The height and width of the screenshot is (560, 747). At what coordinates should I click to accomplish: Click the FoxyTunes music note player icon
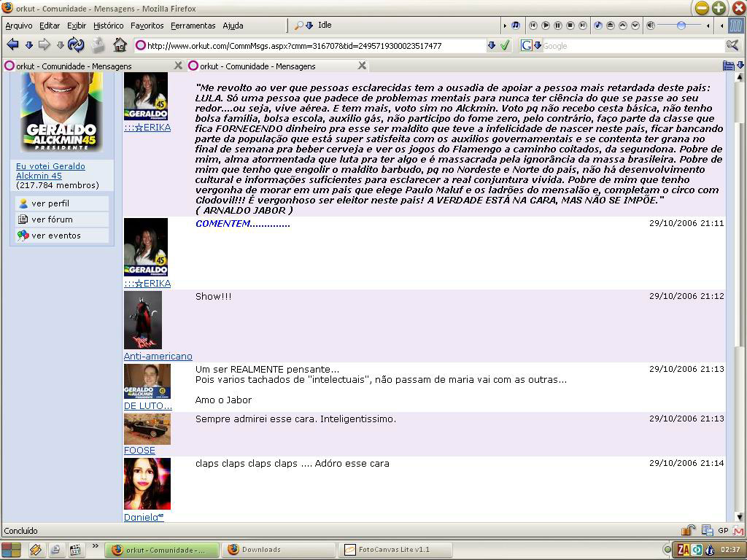tap(516, 26)
